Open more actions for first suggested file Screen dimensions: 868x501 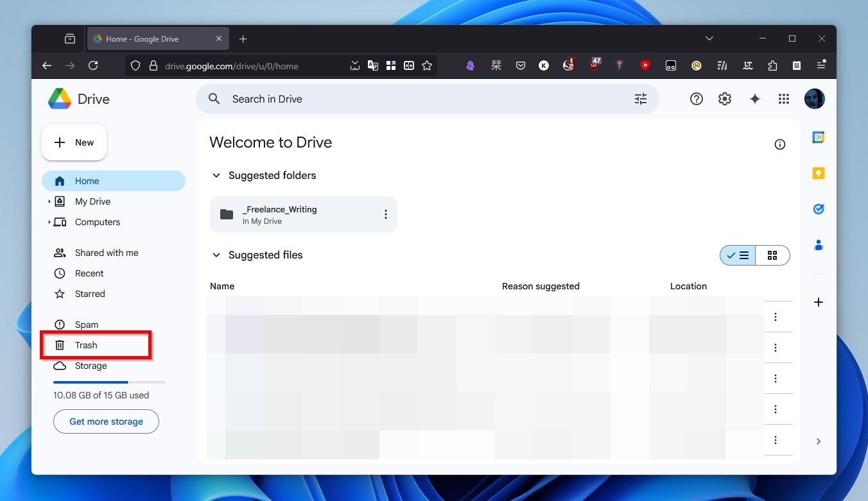click(x=776, y=317)
